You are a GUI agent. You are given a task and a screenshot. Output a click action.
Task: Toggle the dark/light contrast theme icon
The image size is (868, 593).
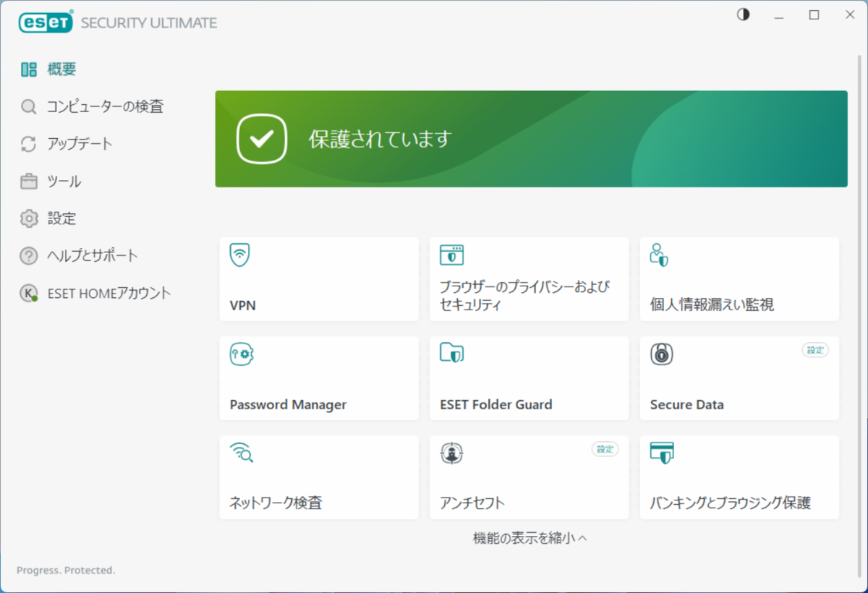click(x=743, y=14)
